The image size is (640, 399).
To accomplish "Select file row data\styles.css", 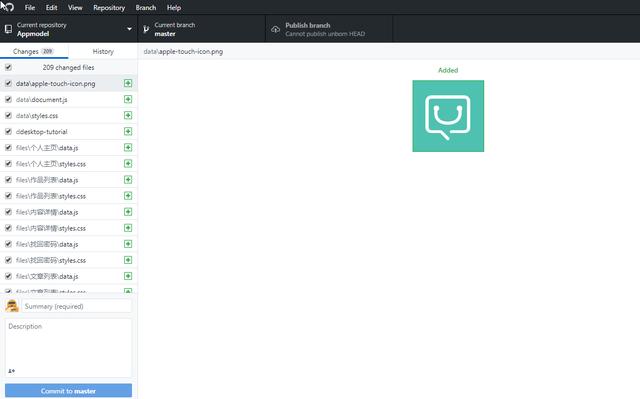I will tap(69, 115).
